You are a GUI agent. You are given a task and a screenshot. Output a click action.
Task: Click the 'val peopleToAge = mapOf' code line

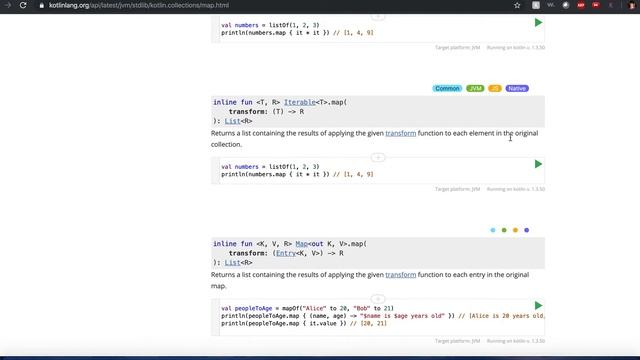pos(307,308)
